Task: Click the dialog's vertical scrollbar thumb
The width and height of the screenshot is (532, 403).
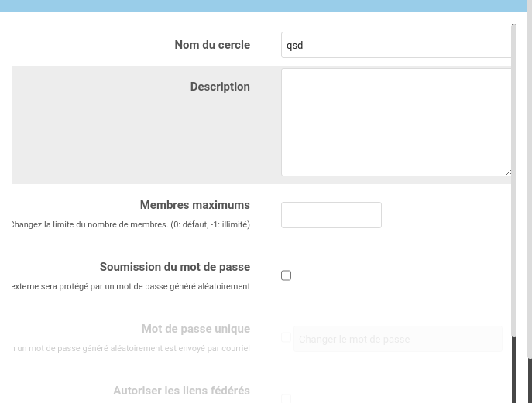Action: 513,181
